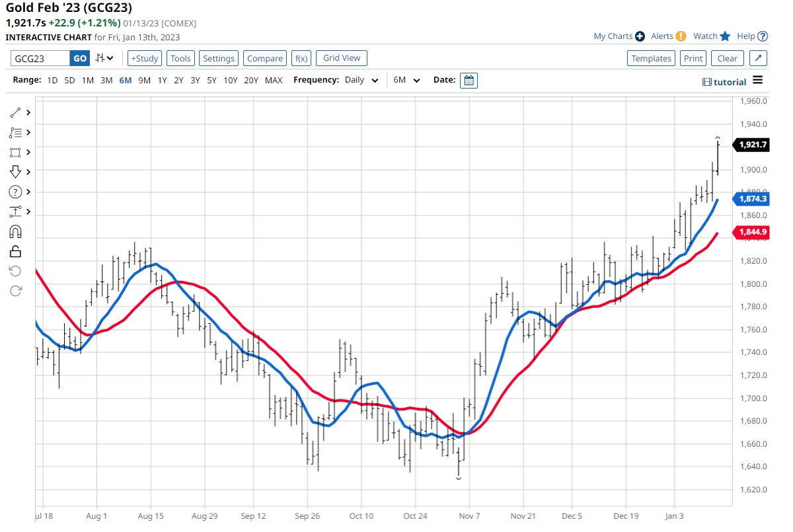Image resolution: width=793 pixels, height=532 pixels.
Task: Open the 6M period dropdown
Action: click(x=406, y=81)
